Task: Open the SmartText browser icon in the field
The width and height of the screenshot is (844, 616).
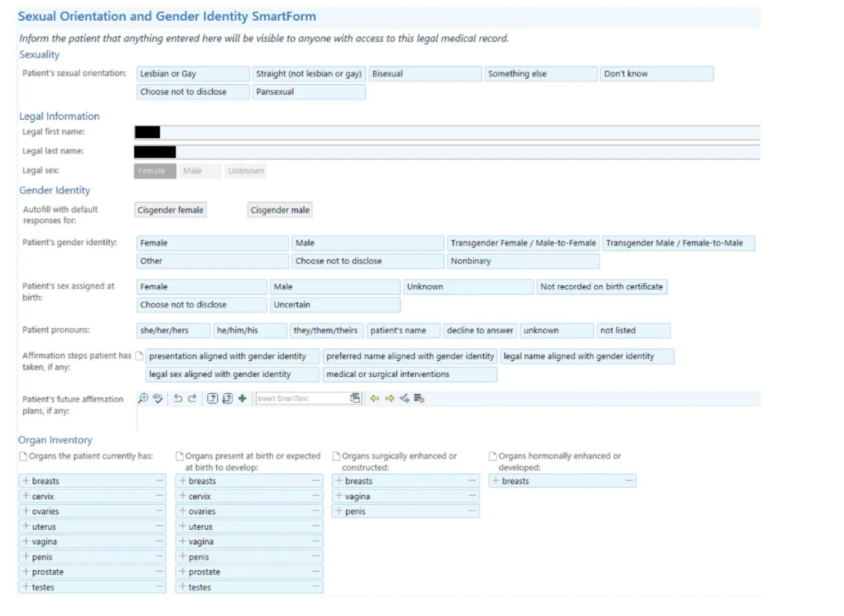Action: click(355, 398)
